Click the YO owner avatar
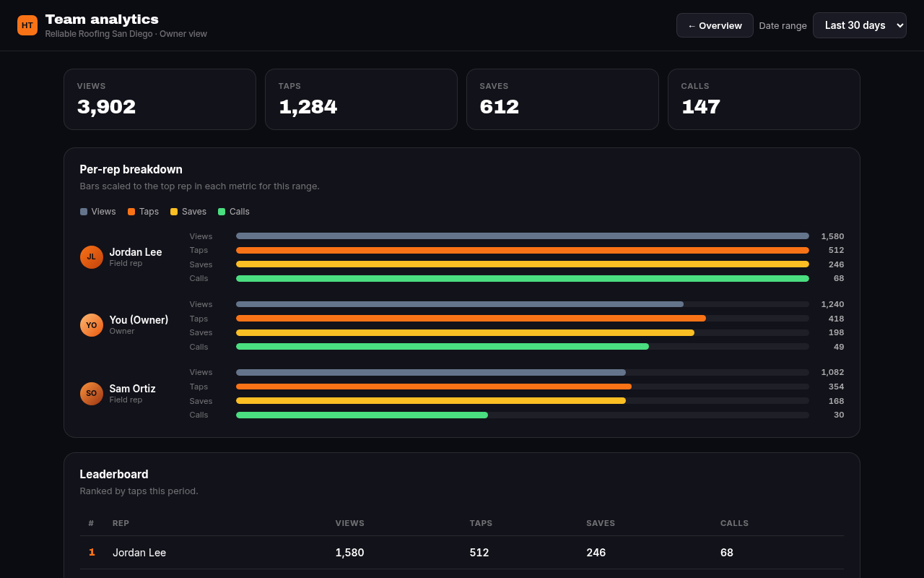The height and width of the screenshot is (578, 924). (92, 325)
